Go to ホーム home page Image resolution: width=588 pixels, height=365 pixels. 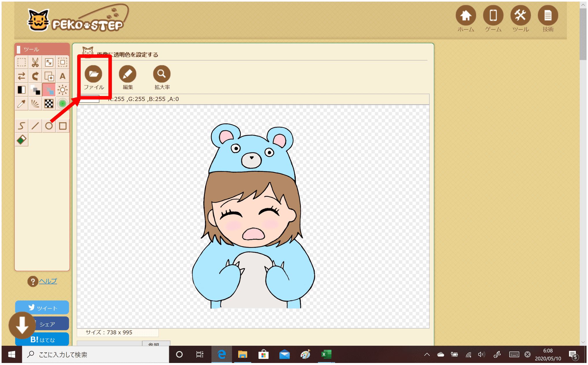(466, 19)
